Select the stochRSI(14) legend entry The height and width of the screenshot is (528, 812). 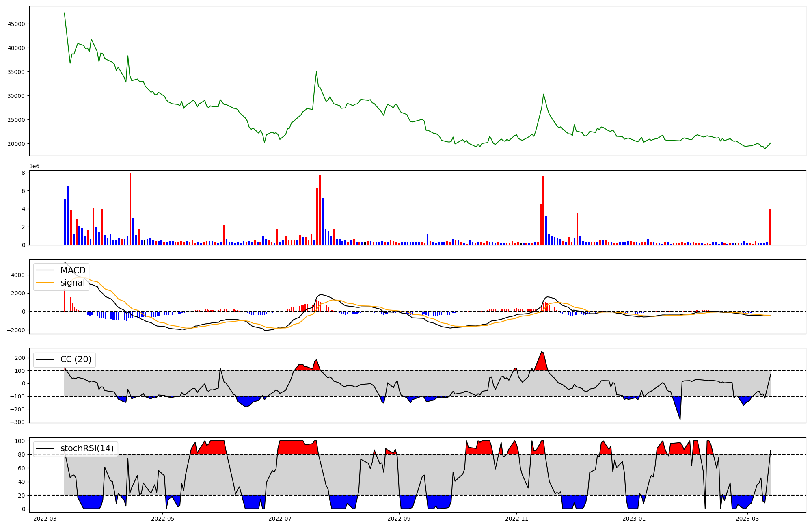click(87, 448)
